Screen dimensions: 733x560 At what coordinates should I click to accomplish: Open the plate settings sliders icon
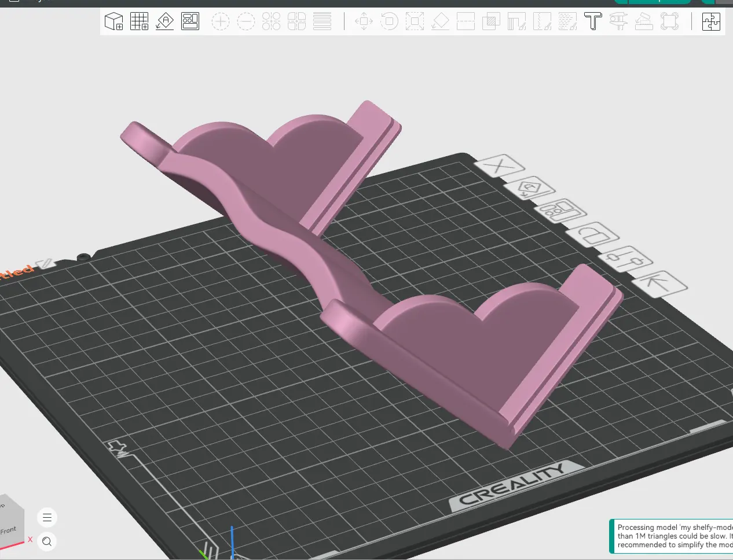(626, 258)
